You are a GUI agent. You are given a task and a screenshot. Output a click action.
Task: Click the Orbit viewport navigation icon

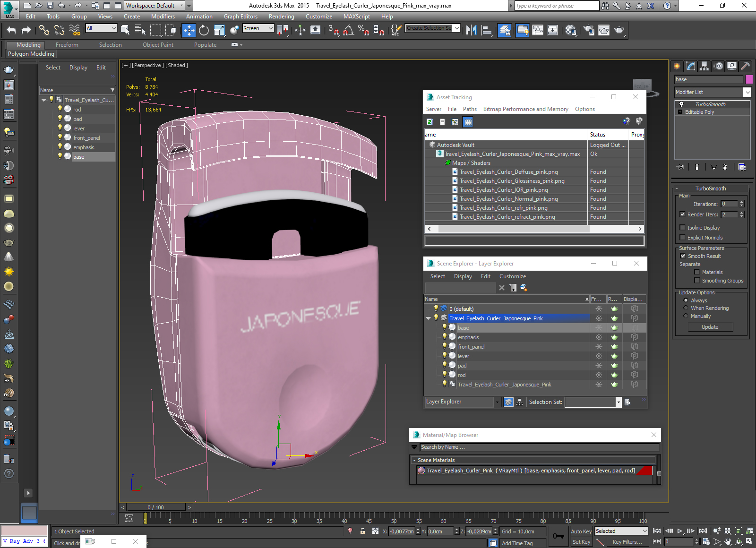tap(739, 541)
